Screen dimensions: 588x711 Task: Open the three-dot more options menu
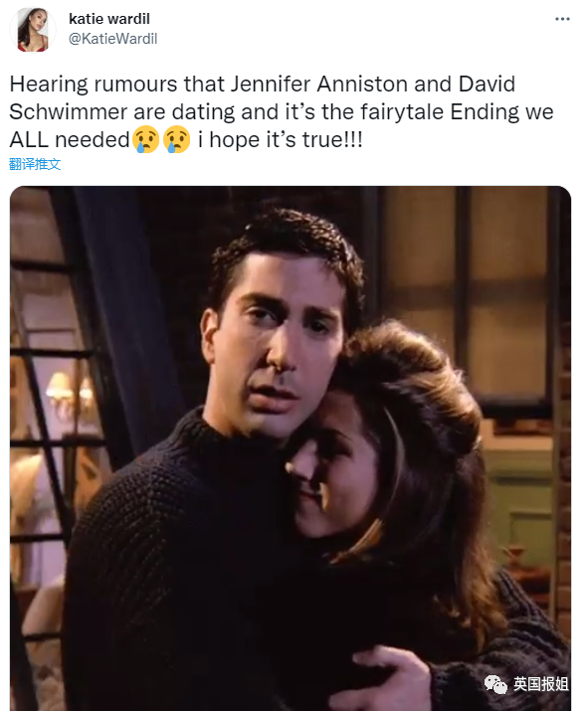click(562, 19)
